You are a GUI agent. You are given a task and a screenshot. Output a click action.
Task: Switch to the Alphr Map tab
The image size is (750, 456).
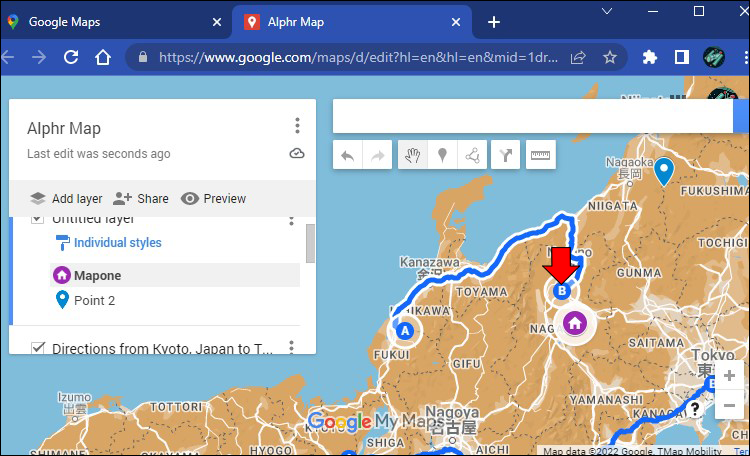coord(352,22)
